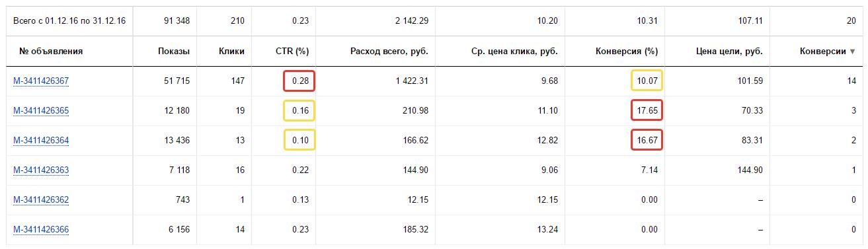Open ad link M-3411426364
The height and width of the screenshot is (249, 868).
coord(41,141)
